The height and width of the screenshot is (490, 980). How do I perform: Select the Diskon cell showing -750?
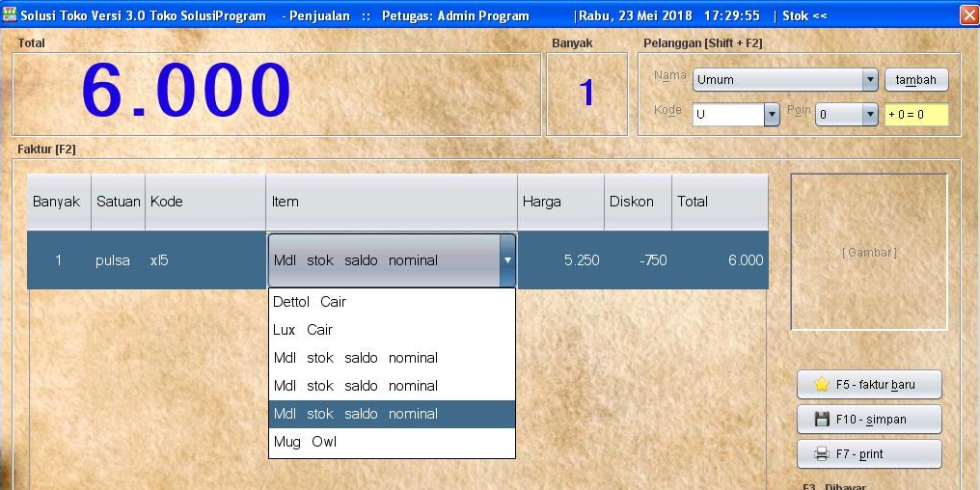639,260
